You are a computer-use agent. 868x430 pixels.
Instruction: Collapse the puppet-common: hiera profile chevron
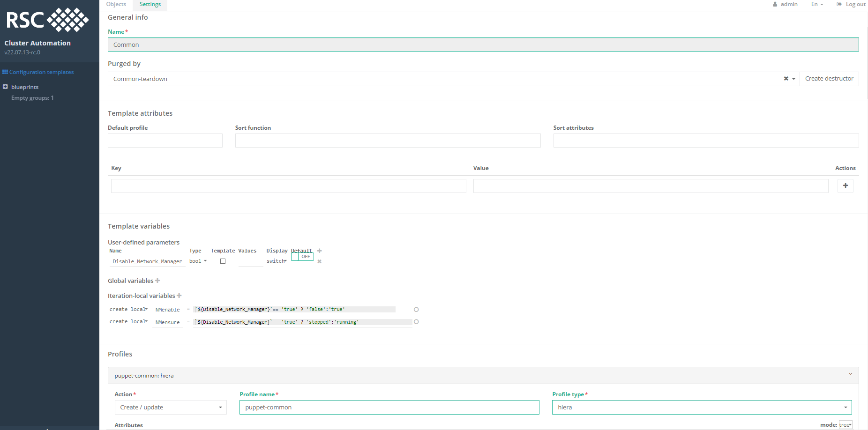(850, 374)
